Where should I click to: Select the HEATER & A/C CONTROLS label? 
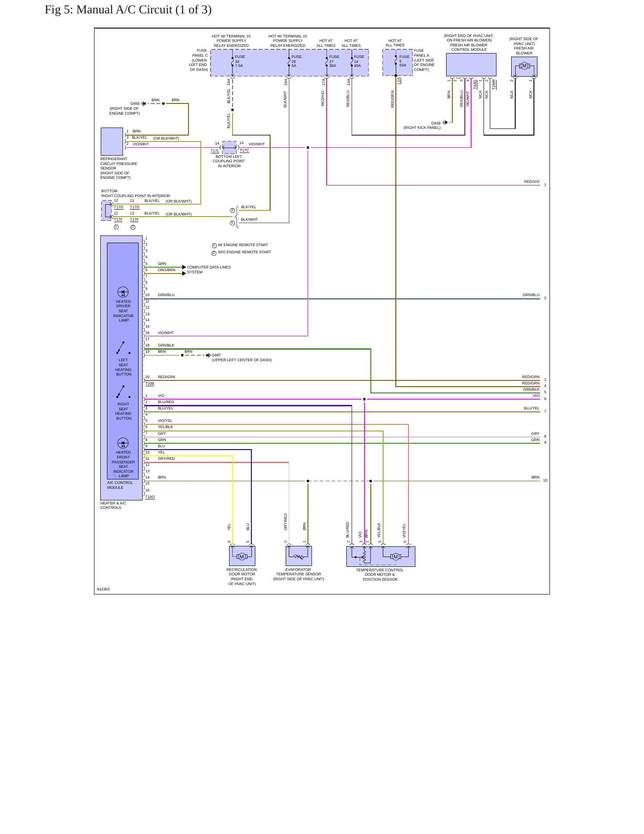(x=113, y=505)
